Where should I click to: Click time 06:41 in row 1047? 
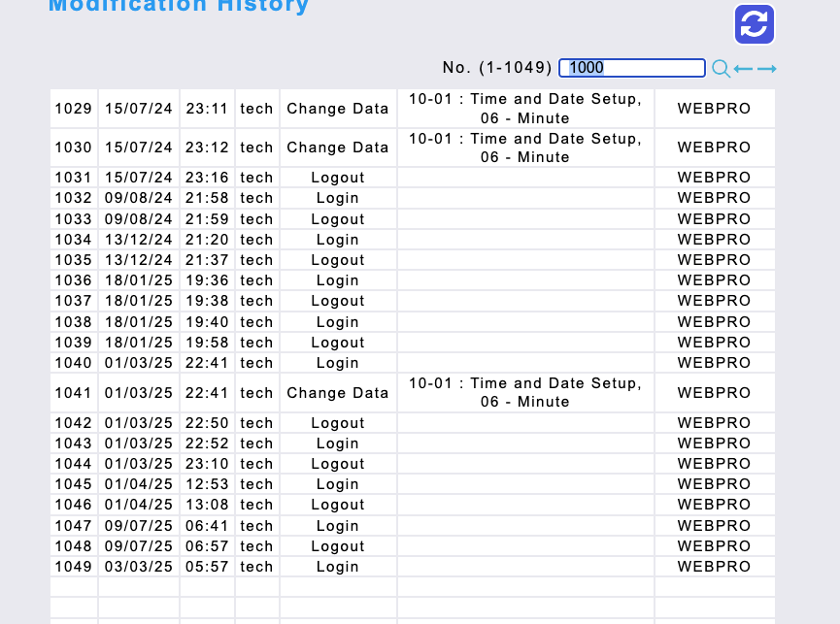207,526
